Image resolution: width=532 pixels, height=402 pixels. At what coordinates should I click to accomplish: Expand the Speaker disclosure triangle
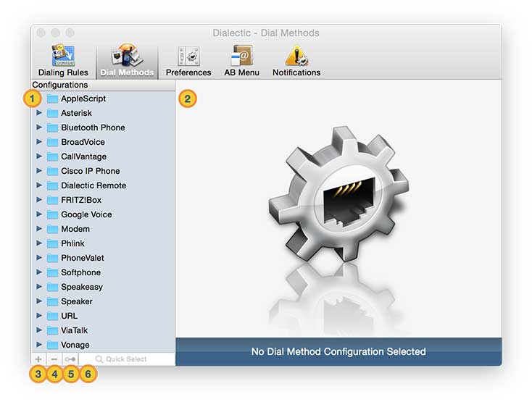pos(39,301)
